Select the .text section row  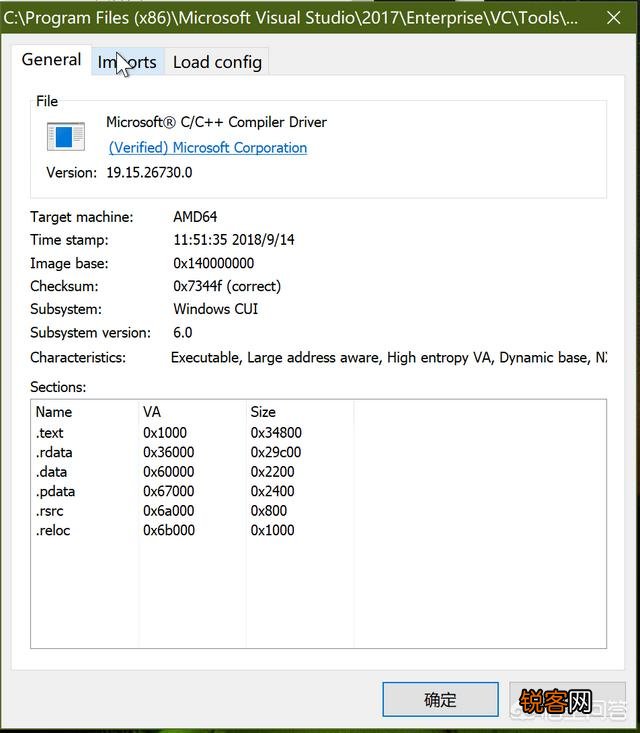318,432
